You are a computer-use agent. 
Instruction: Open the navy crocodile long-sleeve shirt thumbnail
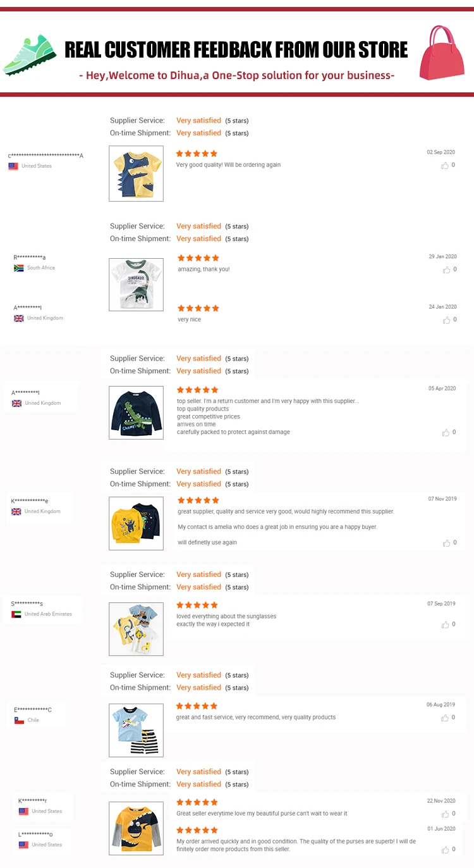tap(136, 412)
